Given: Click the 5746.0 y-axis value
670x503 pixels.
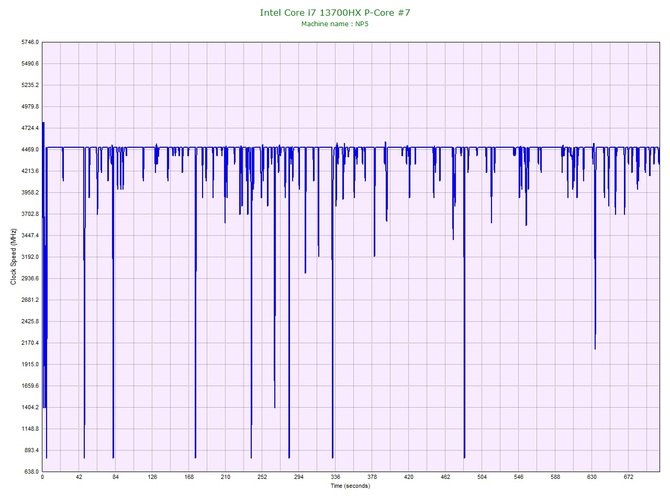Looking at the screenshot, I should coord(30,42).
